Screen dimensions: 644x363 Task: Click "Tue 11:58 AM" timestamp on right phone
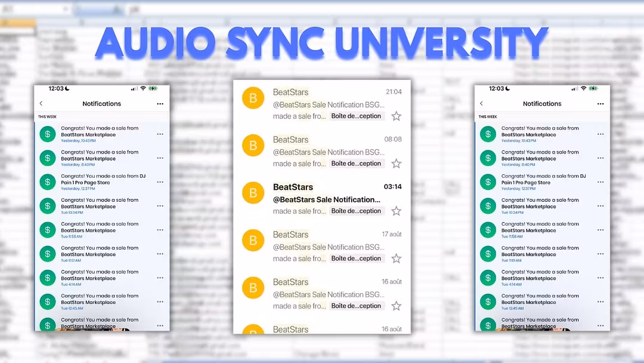click(x=512, y=237)
